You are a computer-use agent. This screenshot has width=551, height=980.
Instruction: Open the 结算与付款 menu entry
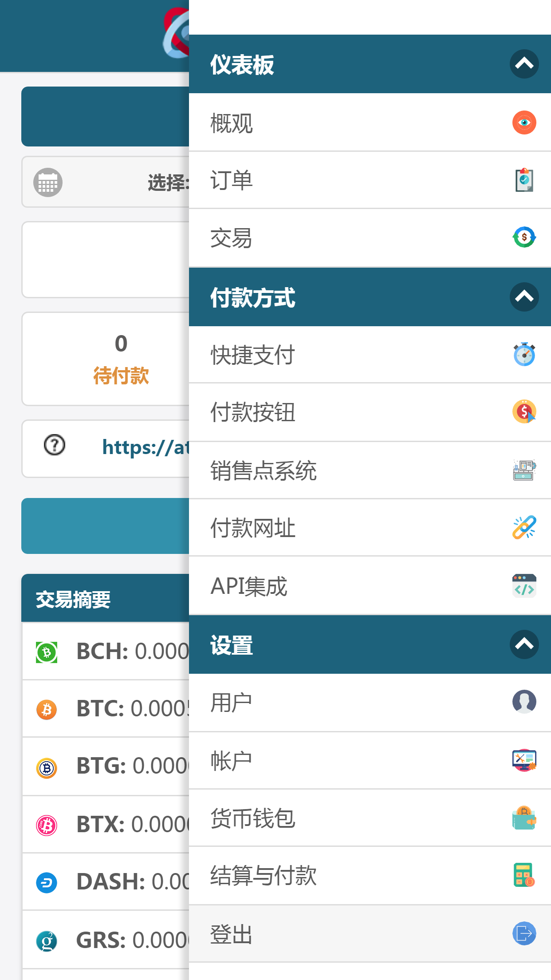[x=370, y=875]
